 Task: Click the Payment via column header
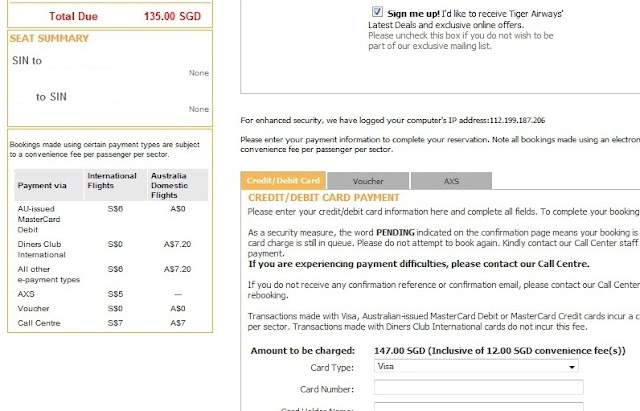click(x=45, y=183)
